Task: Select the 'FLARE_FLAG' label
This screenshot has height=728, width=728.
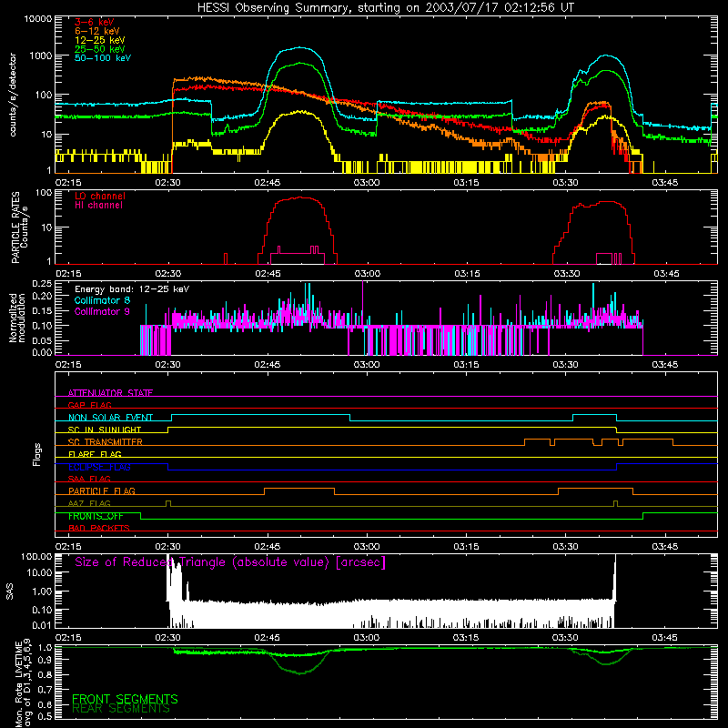Action: (95, 454)
